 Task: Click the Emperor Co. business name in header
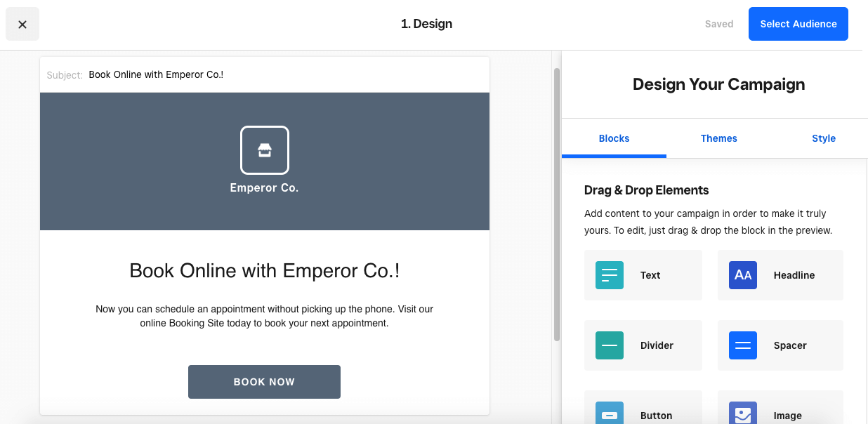pyautogui.click(x=265, y=188)
